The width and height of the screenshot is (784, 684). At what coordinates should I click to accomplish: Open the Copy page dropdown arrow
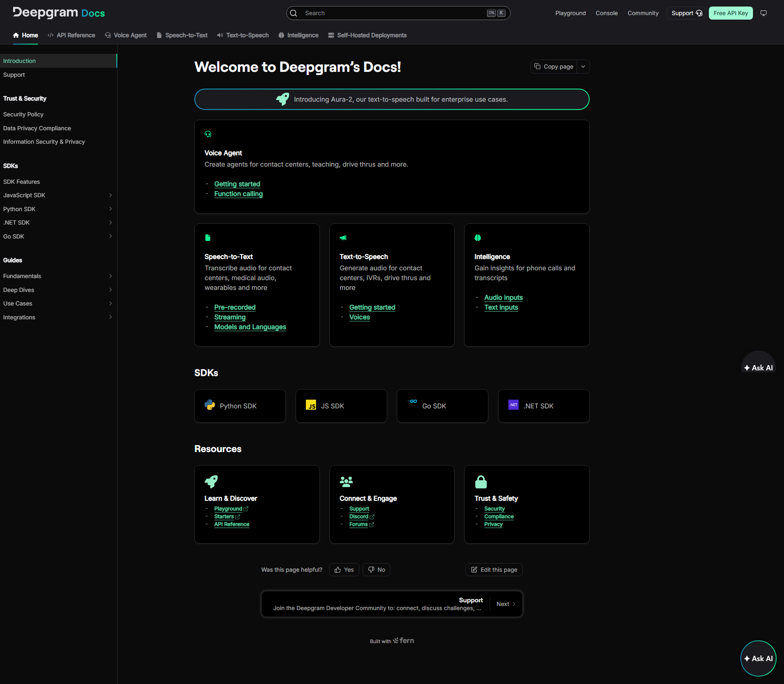click(583, 67)
